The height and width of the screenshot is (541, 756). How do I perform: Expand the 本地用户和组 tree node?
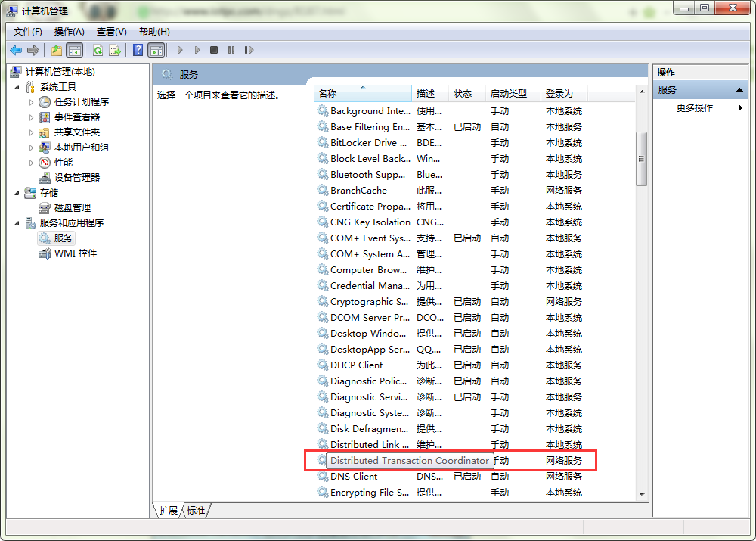[31, 148]
